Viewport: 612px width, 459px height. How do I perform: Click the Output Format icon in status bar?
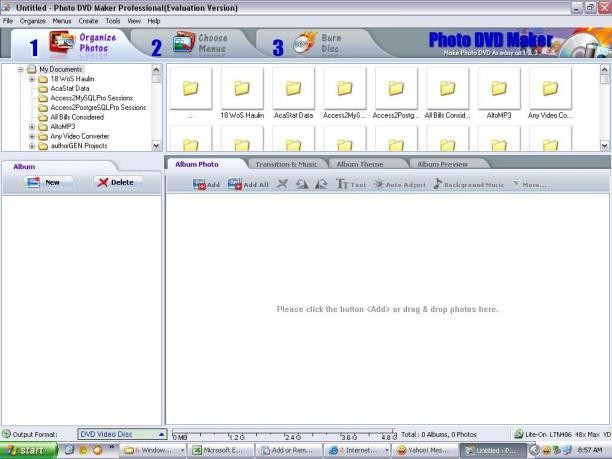click(6, 434)
